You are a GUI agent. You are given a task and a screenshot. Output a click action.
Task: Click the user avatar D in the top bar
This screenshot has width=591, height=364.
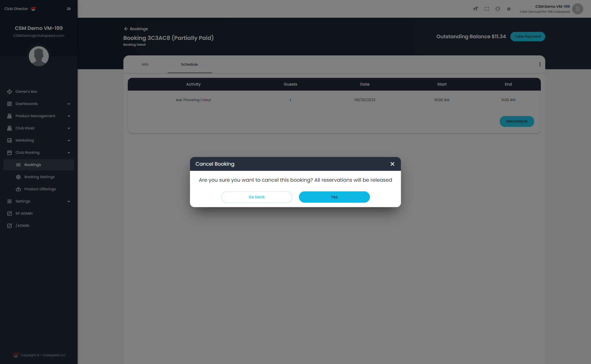tap(578, 9)
